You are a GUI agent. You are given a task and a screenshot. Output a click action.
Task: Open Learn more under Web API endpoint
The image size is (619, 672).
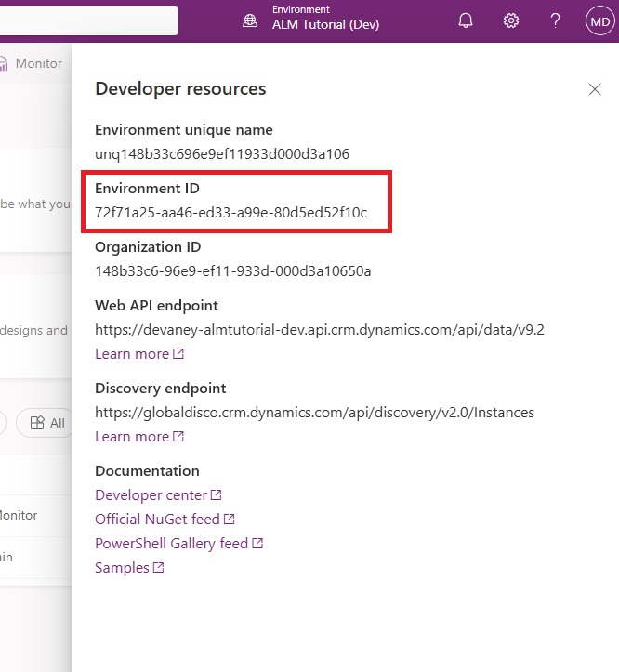(x=139, y=354)
